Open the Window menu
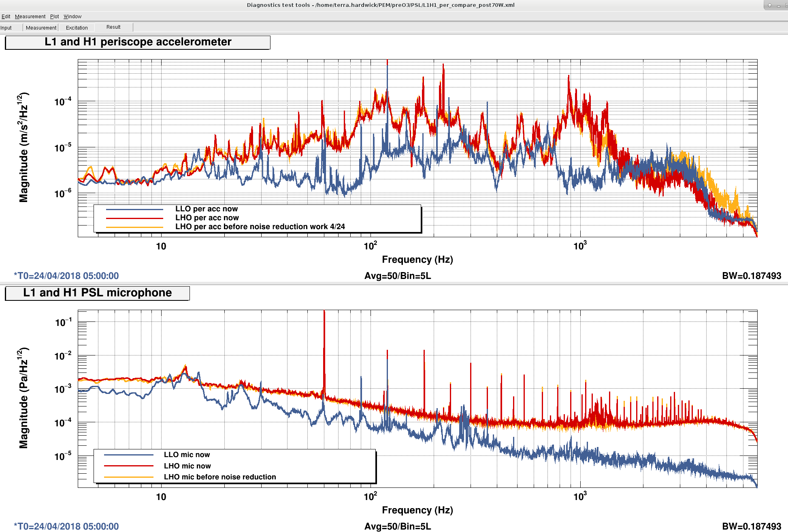The image size is (788, 532). pyautogui.click(x=72, y=17)
